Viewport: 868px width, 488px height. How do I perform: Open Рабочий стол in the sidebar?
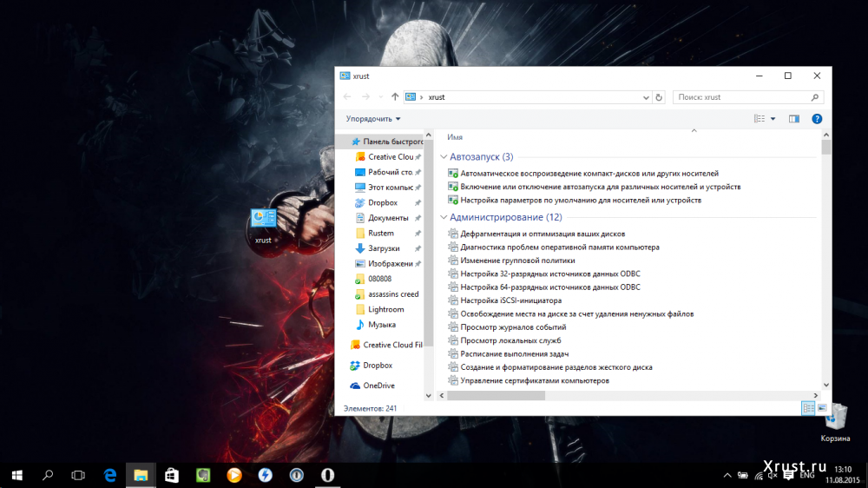[386, 172]
